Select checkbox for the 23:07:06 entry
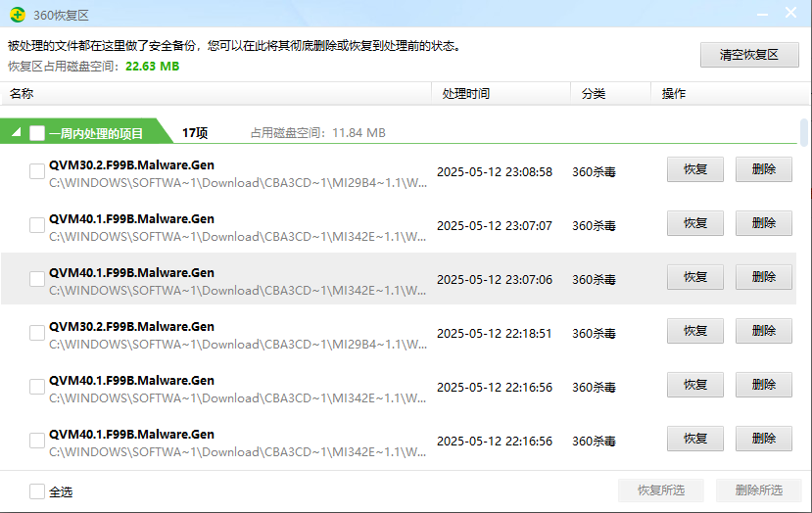Screen dimensions: 812x513 [x=37, y=279]
